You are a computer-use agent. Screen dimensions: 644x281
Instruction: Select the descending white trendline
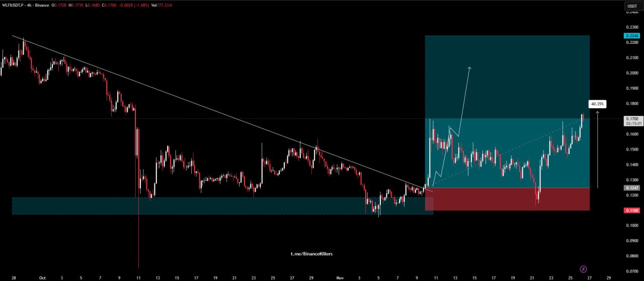pyautogui.click(x=201, y=105)
